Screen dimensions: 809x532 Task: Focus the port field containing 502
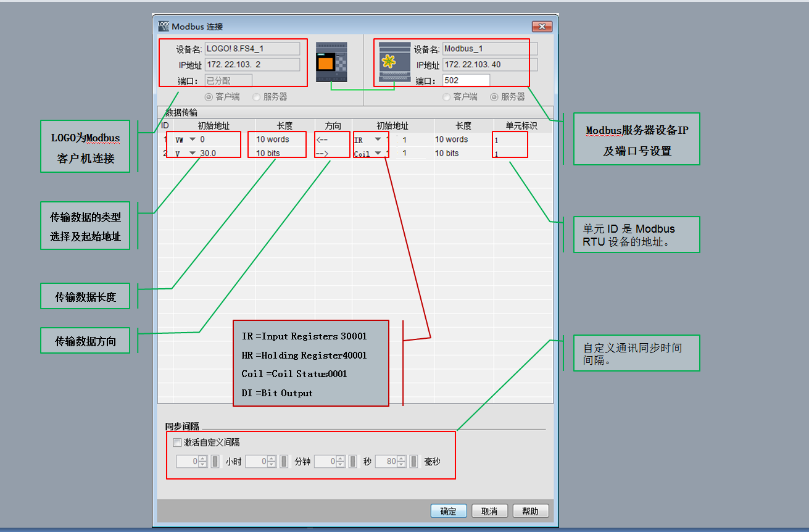tap(466, 81)
